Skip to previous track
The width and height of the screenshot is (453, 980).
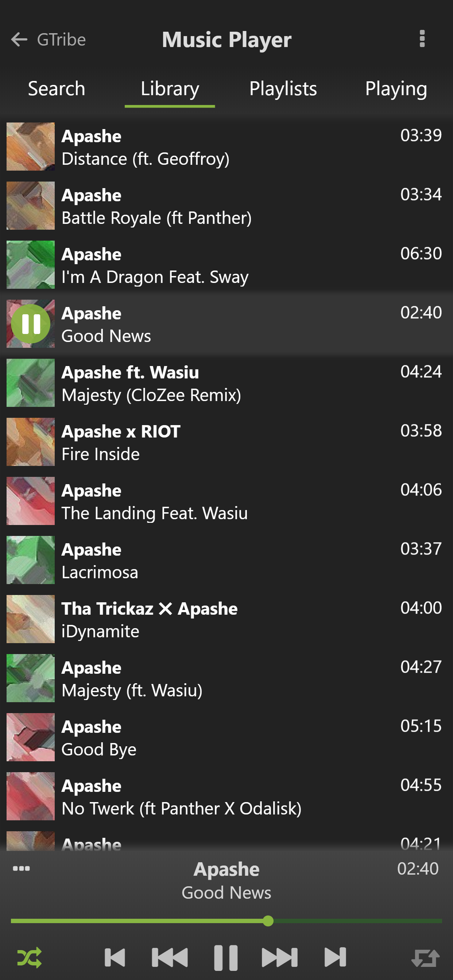pyautogui.click(x=115, y=957)
